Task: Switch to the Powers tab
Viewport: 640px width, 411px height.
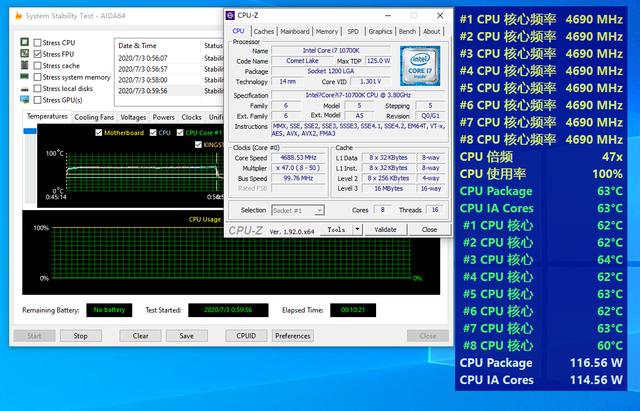Action: pos(164,117)
